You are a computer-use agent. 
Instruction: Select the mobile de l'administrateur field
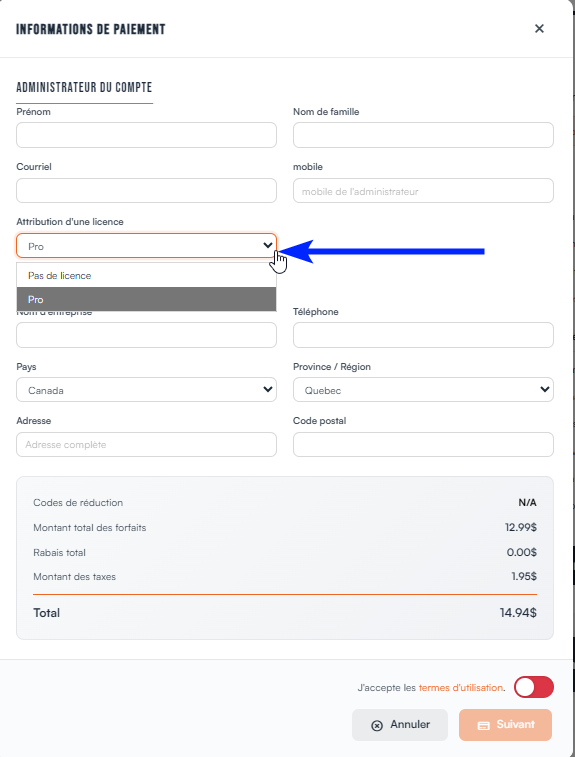[423, 190]
